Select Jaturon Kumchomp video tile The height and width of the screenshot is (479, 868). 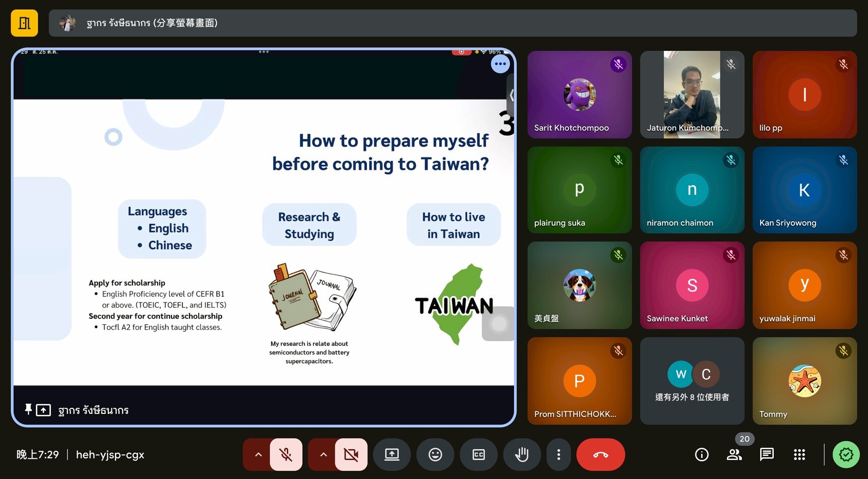(692, 95)
